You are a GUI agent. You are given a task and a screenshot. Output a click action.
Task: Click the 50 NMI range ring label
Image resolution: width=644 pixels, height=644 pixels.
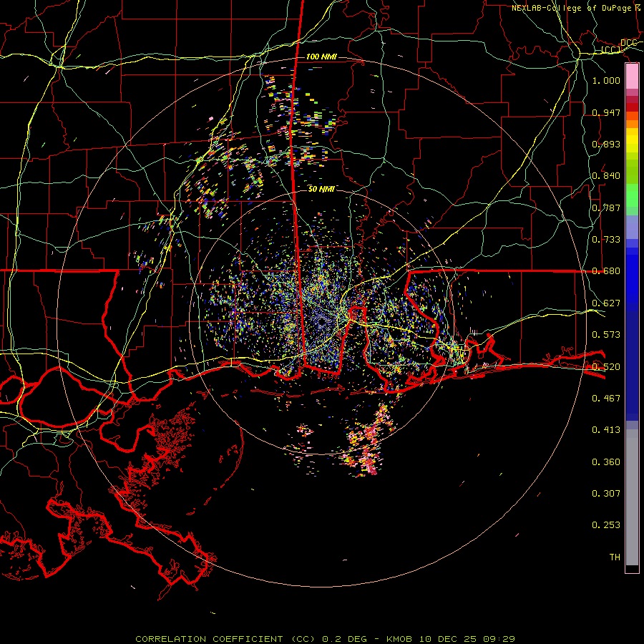(321, 189)
